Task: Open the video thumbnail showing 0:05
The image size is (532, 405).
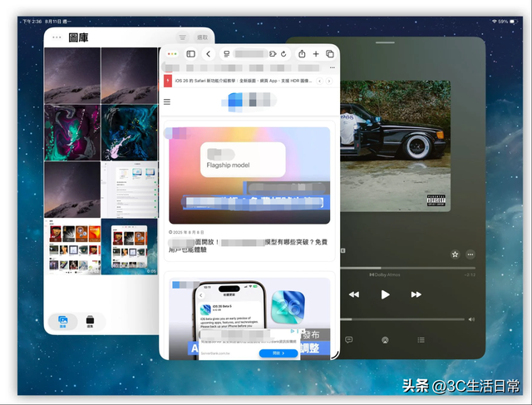Action: (x=130, y=246)
